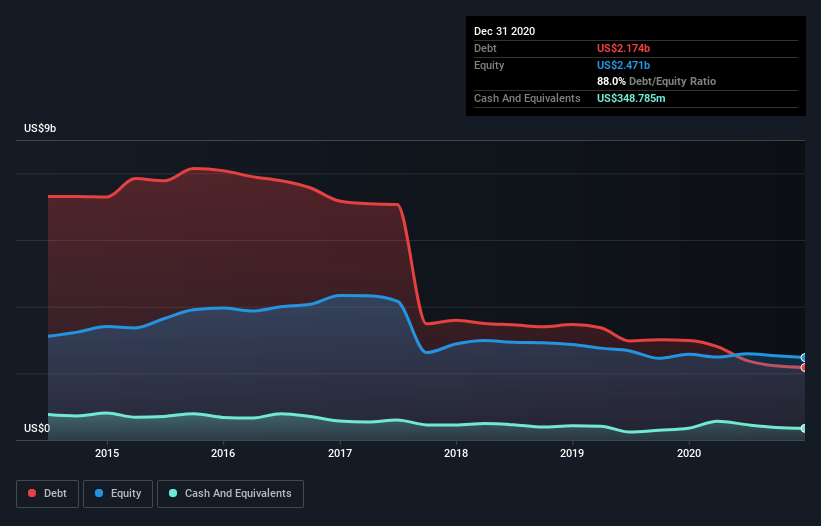The width and height of the screenshot is (821, 526).
Task: Toggle the Cash And Equivalents legend button
Action: coord(230,494)
